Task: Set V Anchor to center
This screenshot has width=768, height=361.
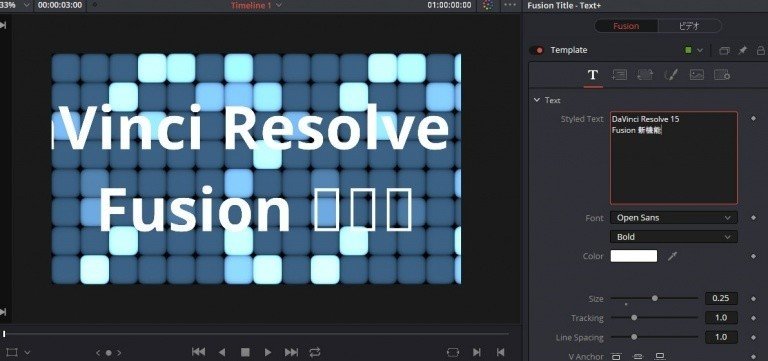Action: (x=638, y=356)
